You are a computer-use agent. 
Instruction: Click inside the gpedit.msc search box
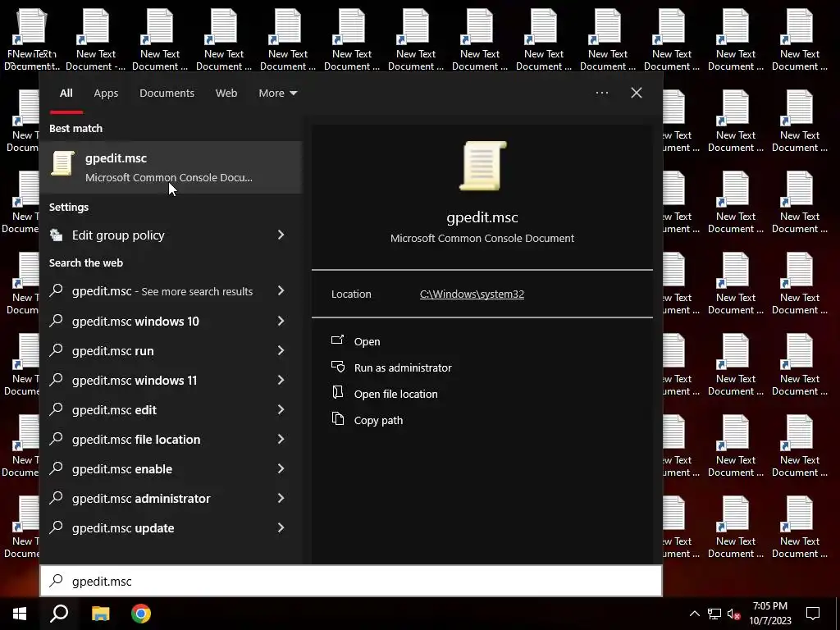(x=351, y=581)
